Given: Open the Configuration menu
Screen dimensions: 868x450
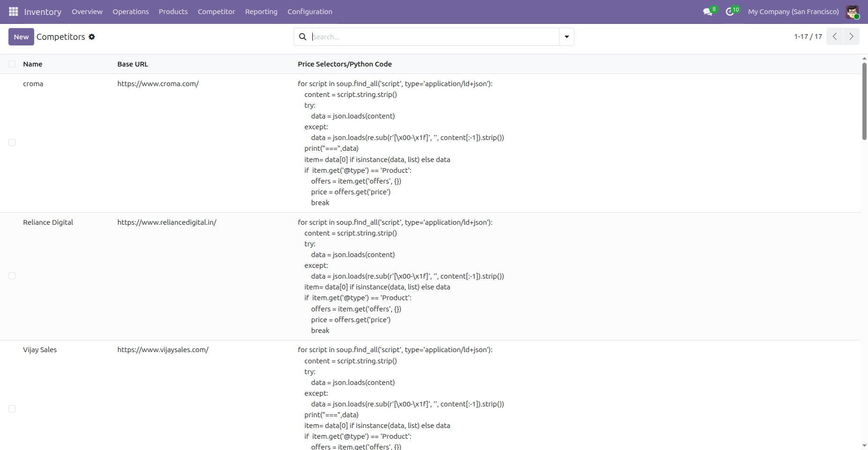Looking at the screenshot, I should (310, 12).
